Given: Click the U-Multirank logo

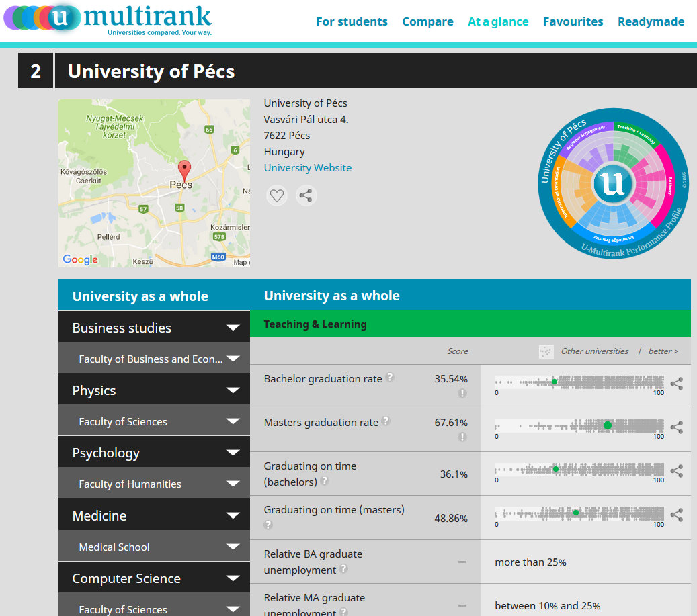Looking at the screenshot, I should (108, 19).
